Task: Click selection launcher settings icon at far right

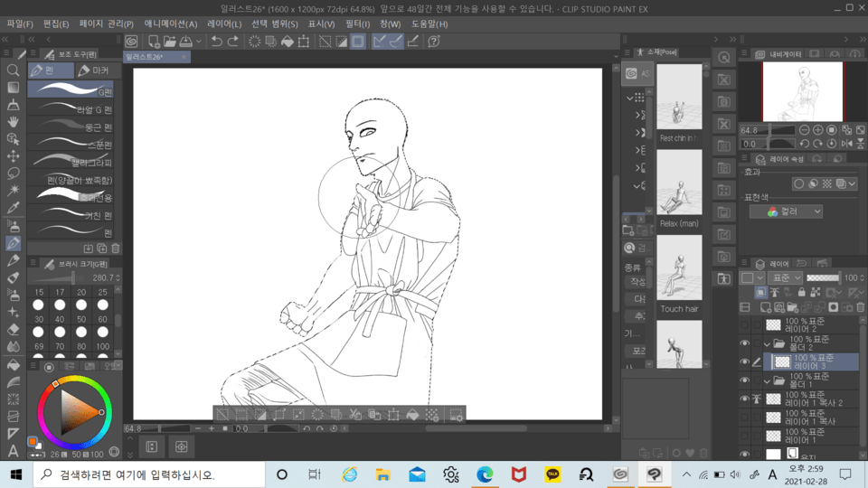Action: click(456, 415)
